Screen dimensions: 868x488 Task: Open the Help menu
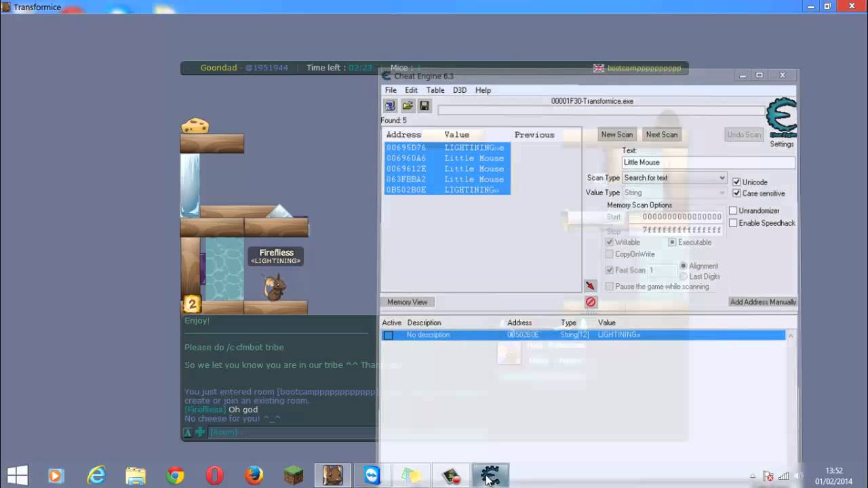pyautogui.click(x=483, y=90)
